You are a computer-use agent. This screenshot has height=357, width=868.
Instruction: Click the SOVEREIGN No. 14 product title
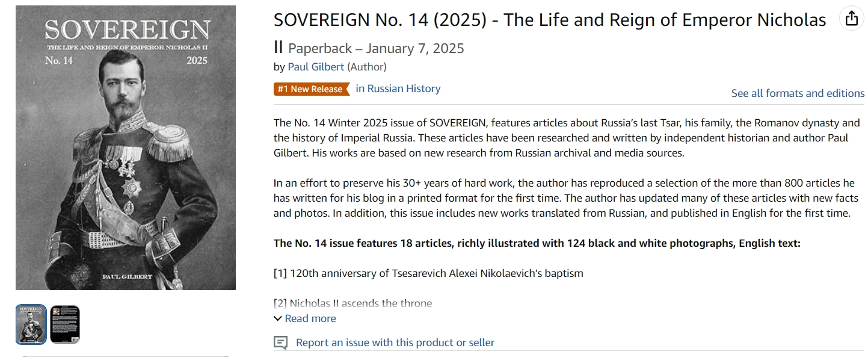(549, 20)
